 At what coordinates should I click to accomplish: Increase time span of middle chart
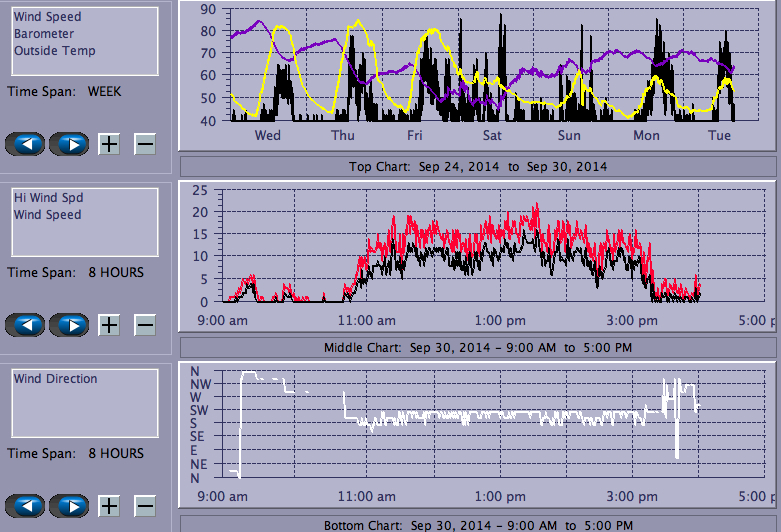click(x=109, y=325)
